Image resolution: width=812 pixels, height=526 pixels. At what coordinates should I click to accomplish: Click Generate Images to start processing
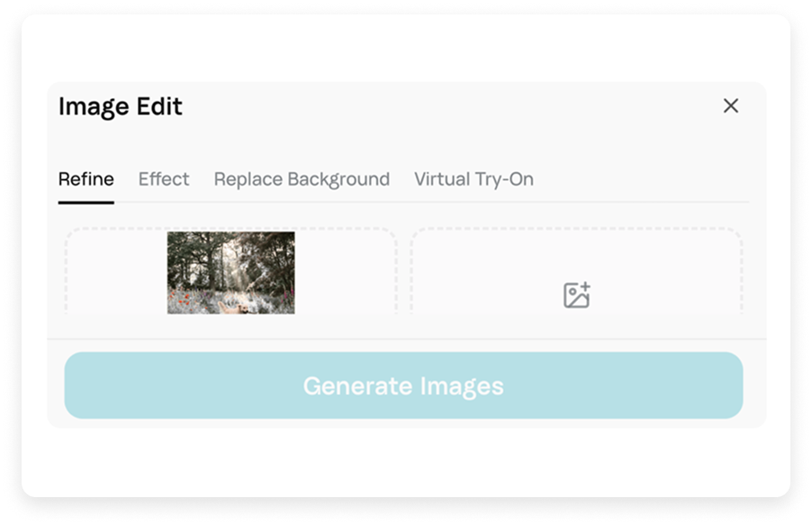[x=404, y=385]
